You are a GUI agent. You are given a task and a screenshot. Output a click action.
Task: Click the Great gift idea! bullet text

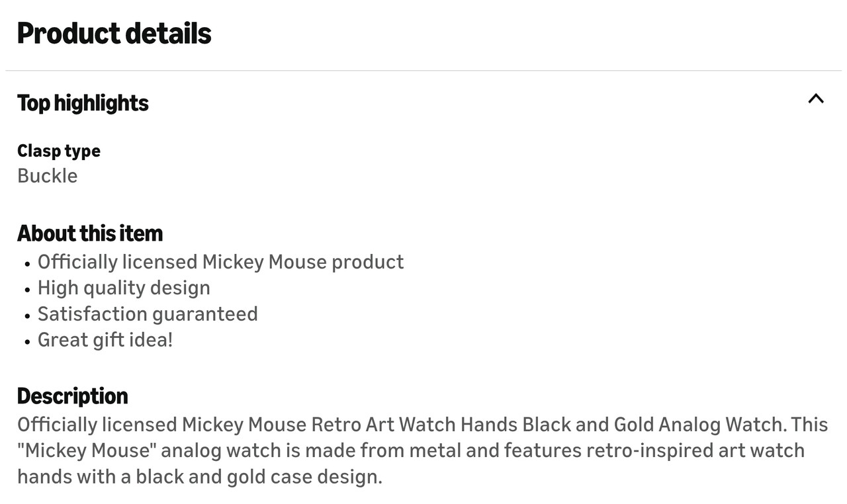105,340
